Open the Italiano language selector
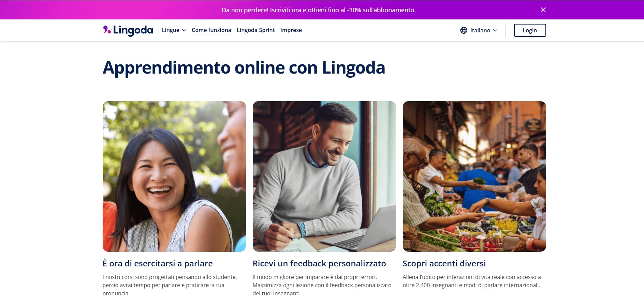The height and width of the screenshot is (295, 644). point(479,30)
